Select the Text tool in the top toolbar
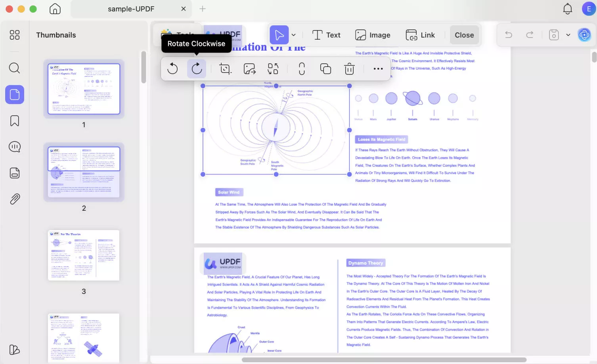This screenshot has height=364, width=597. (x=326, y=35)
